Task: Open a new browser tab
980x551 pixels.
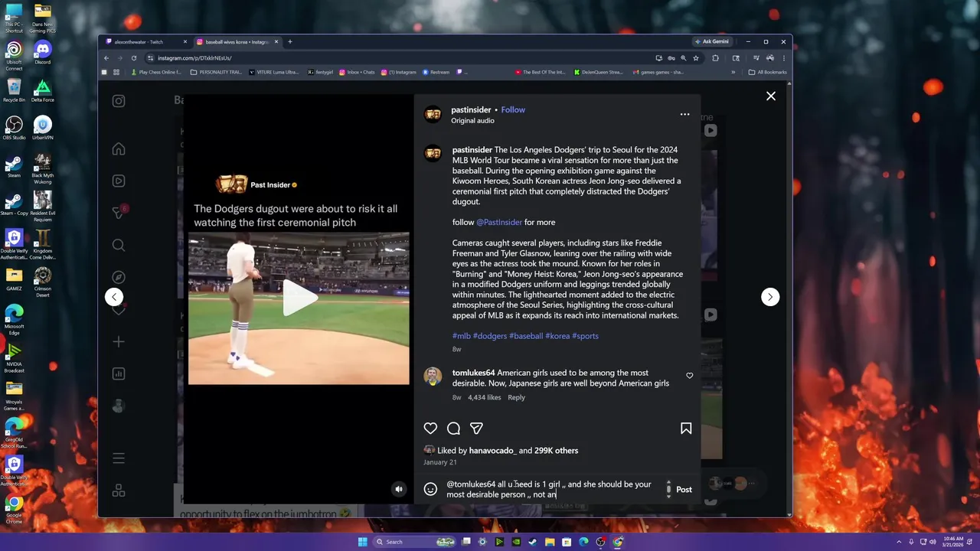Action: [290, 41]
